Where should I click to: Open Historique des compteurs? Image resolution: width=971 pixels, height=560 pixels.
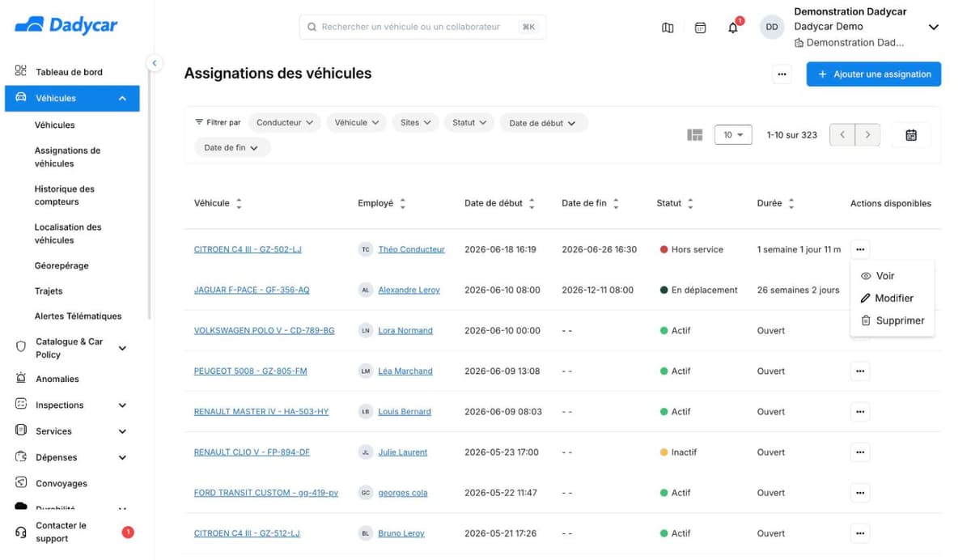[64, 195]
